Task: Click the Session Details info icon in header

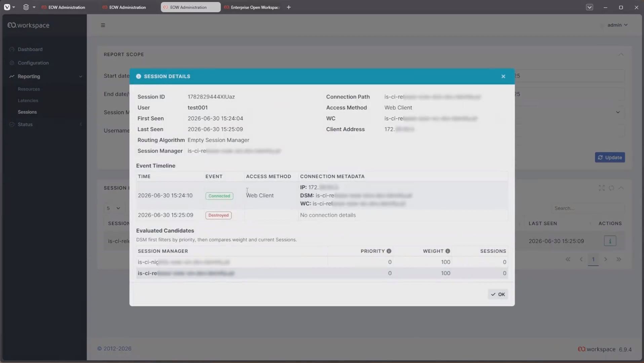Action: [138, 76]
